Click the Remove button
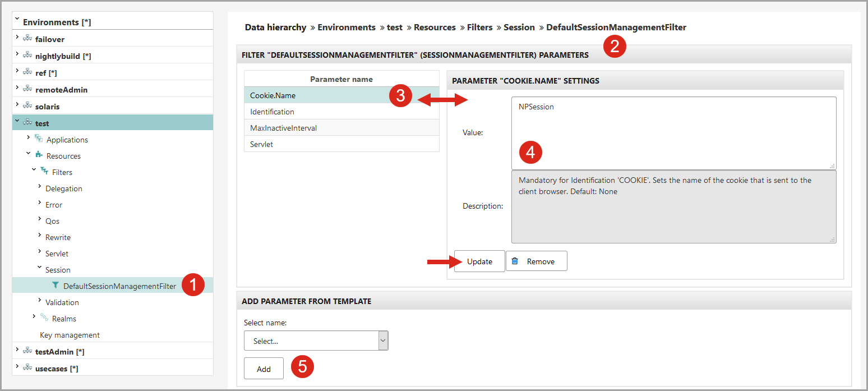868x391 pixels. (x=537, y=261)
